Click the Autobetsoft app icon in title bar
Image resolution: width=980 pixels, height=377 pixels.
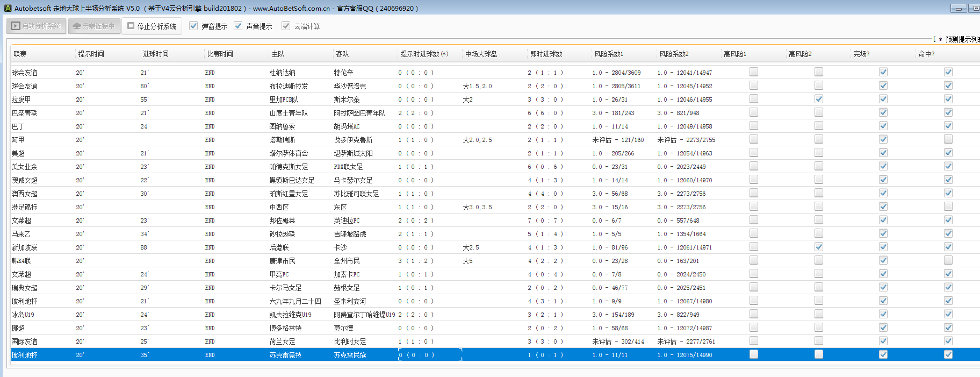(x=8, y=8)
